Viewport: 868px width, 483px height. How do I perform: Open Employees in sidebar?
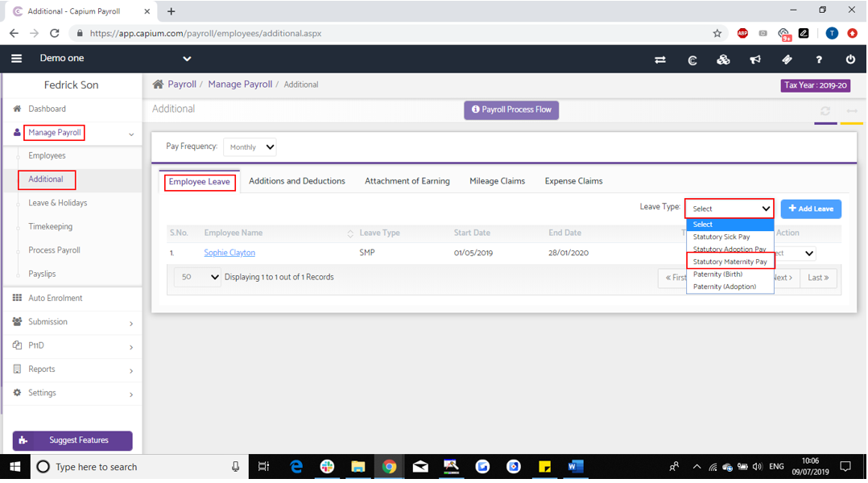tap(47, 155)
